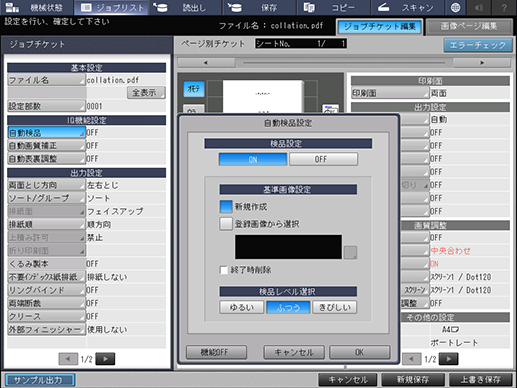The image size is (517, 388).
Task: Go to previous page ticket page arrow
Action: tap(412, 359)
